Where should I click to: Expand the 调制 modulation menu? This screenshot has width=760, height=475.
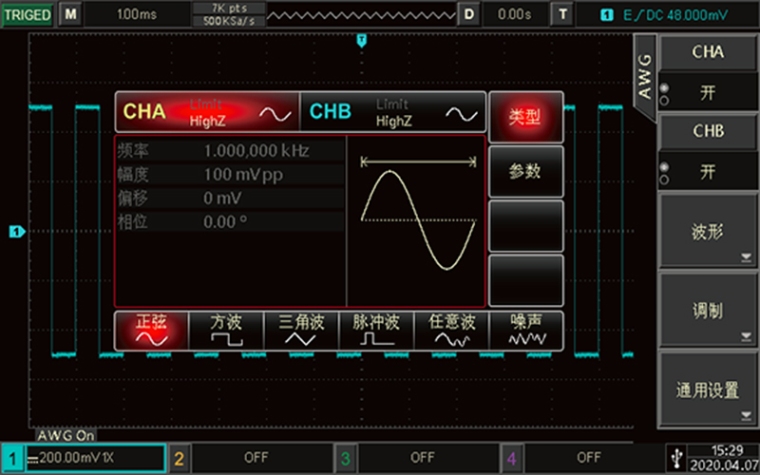(707, 311)
